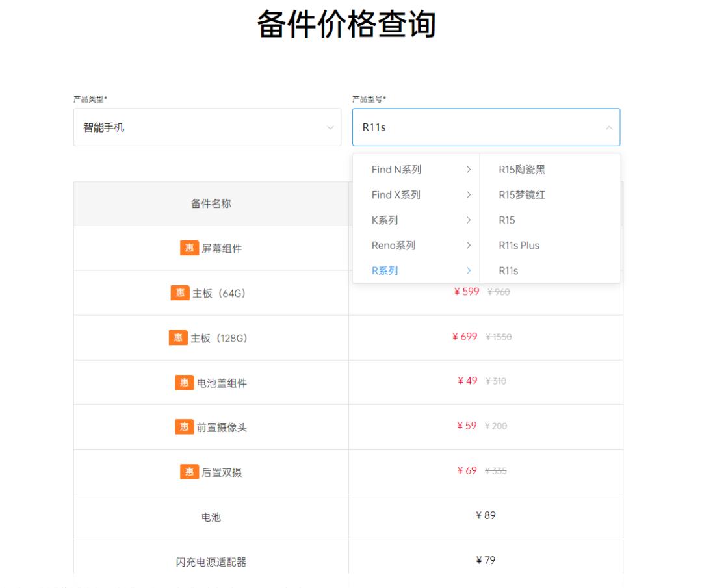Click the 惠 badge beside 主板（128G）
This screenshot has width=702, height=588.
pos(178,338)
